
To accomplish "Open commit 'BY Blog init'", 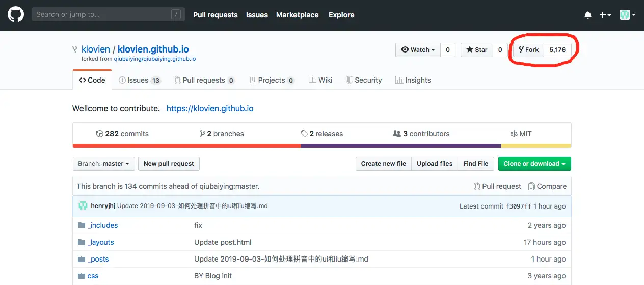I will (x=213, y=276).
